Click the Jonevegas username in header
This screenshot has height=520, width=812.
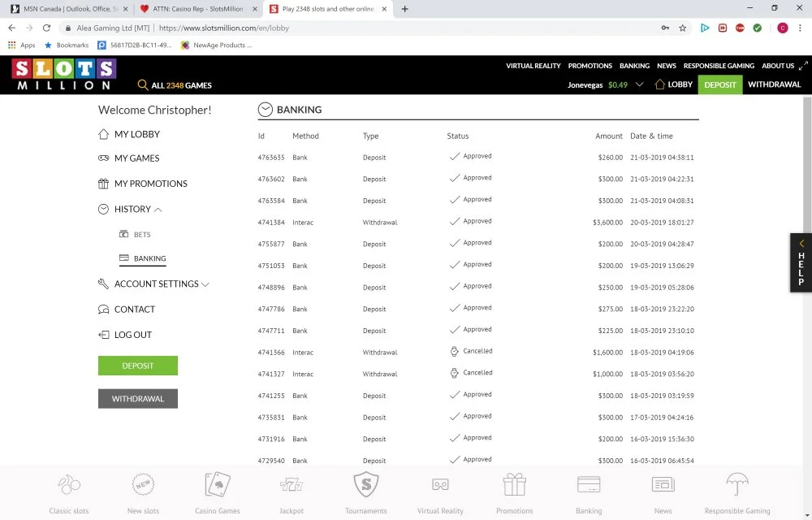coord(585,85)
